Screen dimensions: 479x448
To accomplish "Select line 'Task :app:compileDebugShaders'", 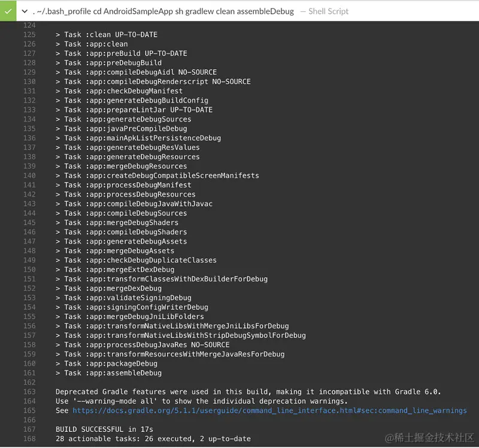I will (122, 232).
